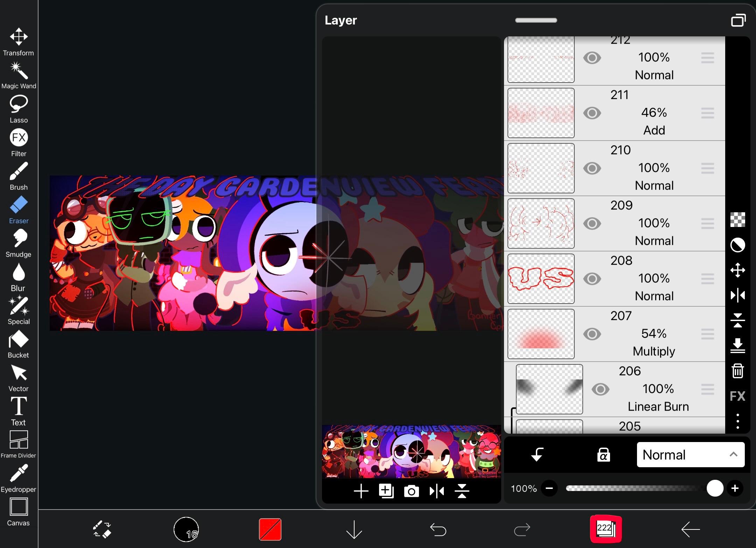Screen dimensions: 756x548
Task: Tap the brush-eraser switch icon
Action: [x=102, y=529]
